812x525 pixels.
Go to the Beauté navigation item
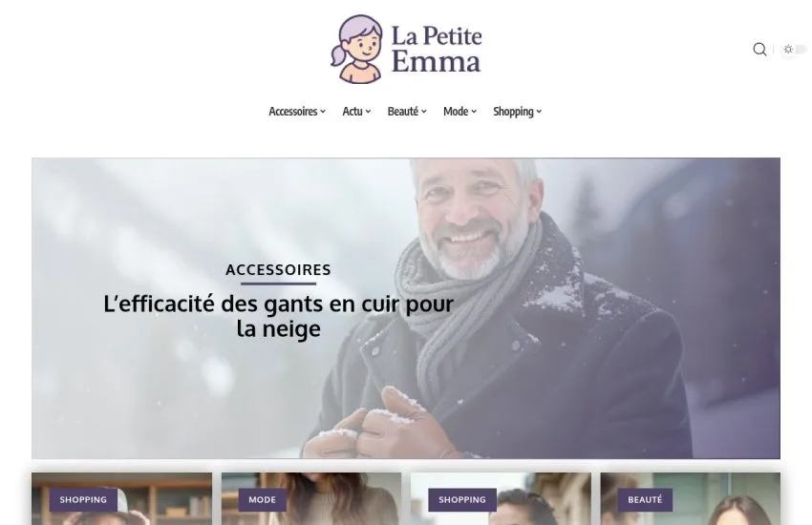tap(403, 112)
